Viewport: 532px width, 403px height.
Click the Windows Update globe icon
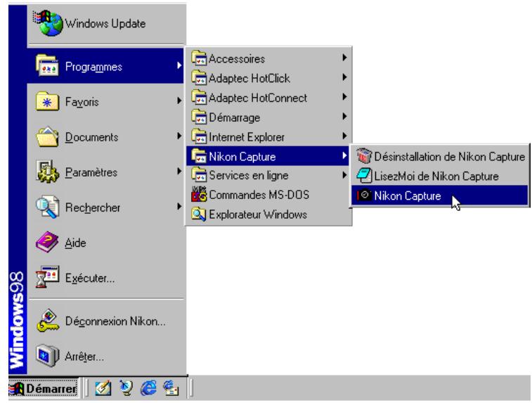(x=48, y=23)
